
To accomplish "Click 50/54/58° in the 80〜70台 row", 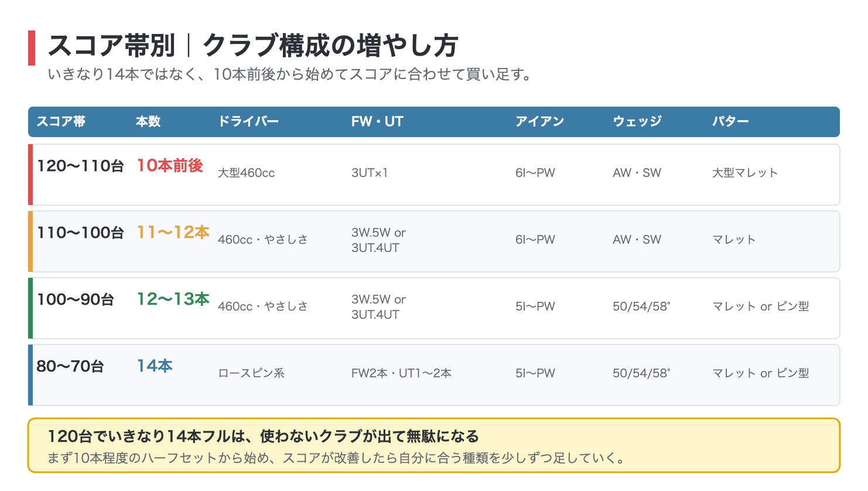I will (x=641, y=373).
